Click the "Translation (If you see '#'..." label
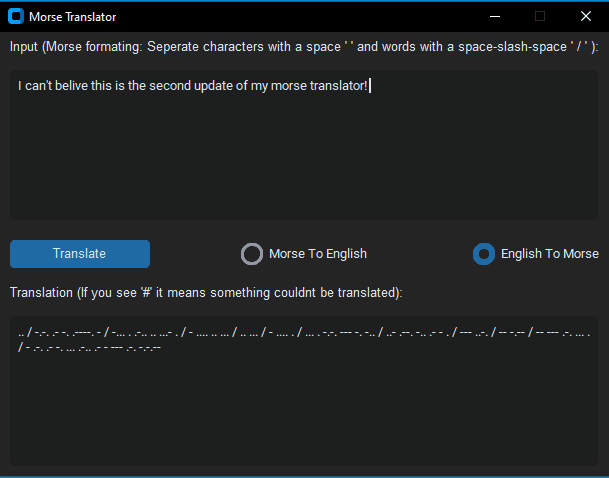The height and width of the screenshot is (478, 609). 206,293
